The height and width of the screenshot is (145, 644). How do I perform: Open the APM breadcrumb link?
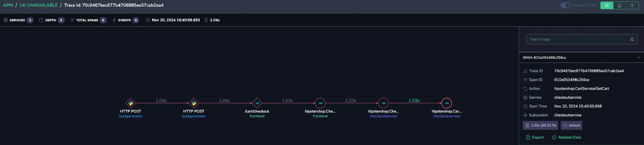(8, 5)
